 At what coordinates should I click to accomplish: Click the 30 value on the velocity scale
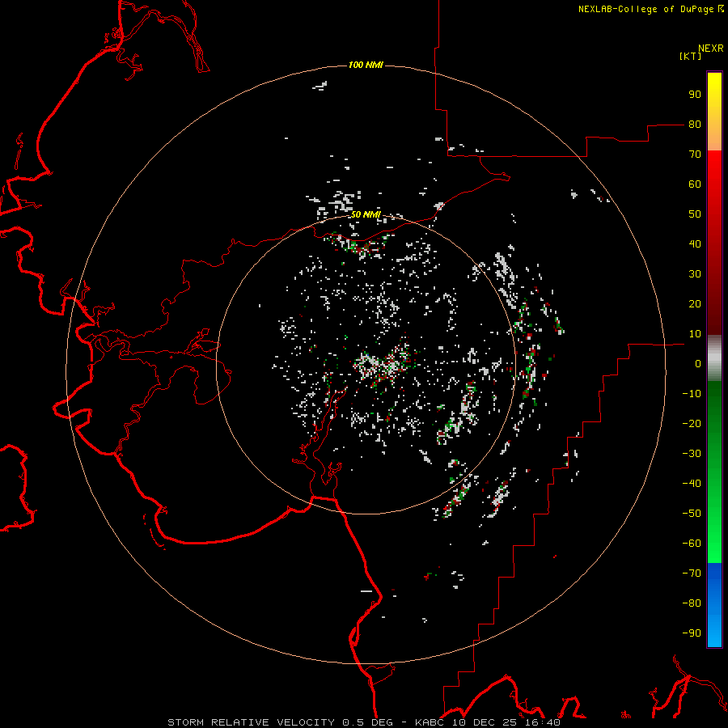point(695,274)
